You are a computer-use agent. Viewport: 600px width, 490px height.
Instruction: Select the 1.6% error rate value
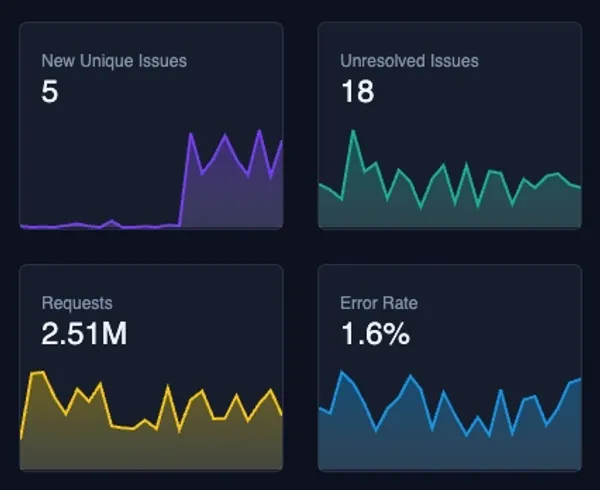[376, 335]
